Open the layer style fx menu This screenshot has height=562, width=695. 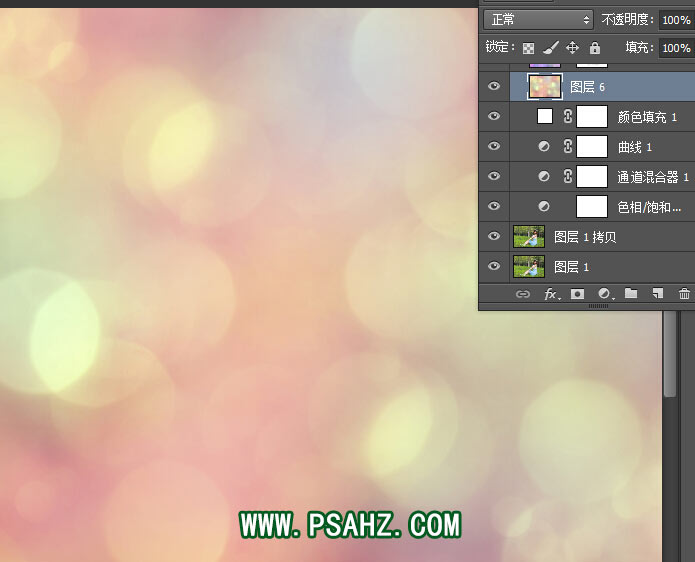(x=551, y=294)
